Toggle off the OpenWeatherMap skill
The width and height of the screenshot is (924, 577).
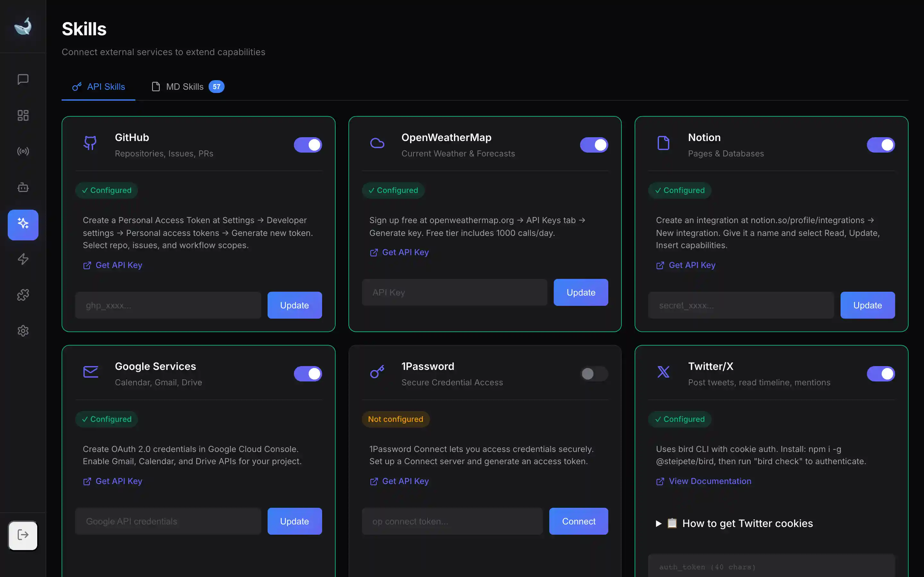point(594,145)
